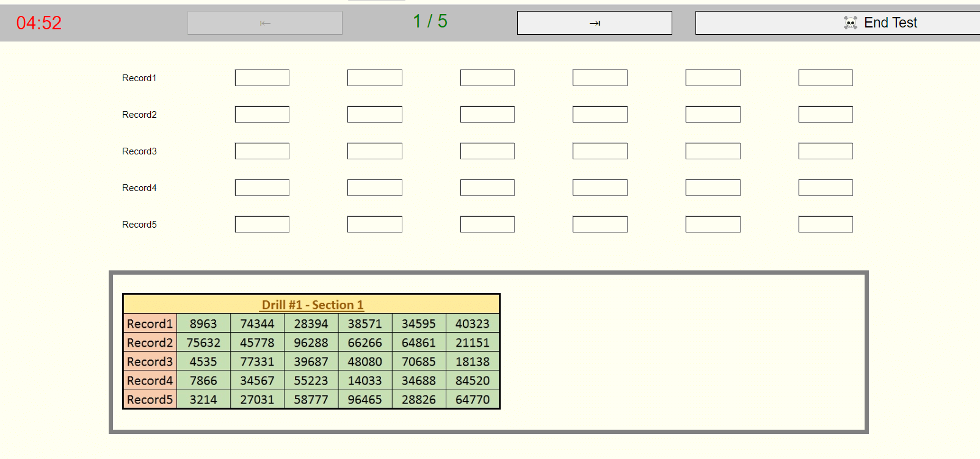This screenshot has height=459, width=980.
Task: Focus the fifth input field of Record1
Action: [x=713, y=78]
